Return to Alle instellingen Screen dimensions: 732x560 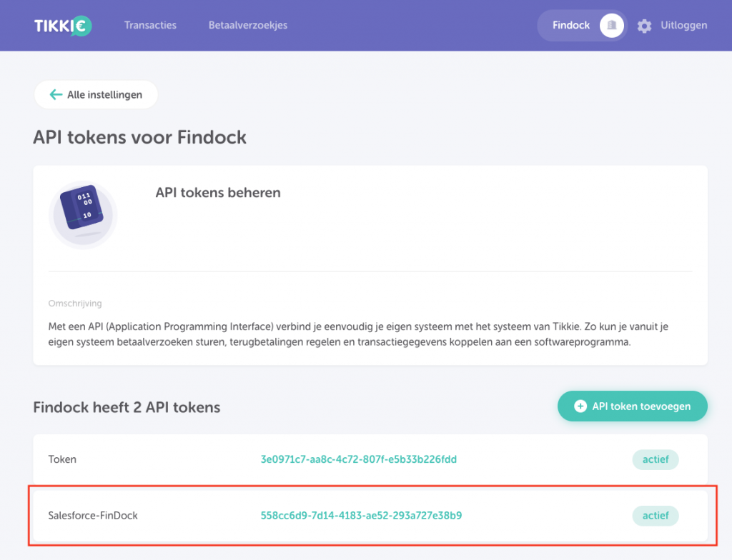[104, 94]
